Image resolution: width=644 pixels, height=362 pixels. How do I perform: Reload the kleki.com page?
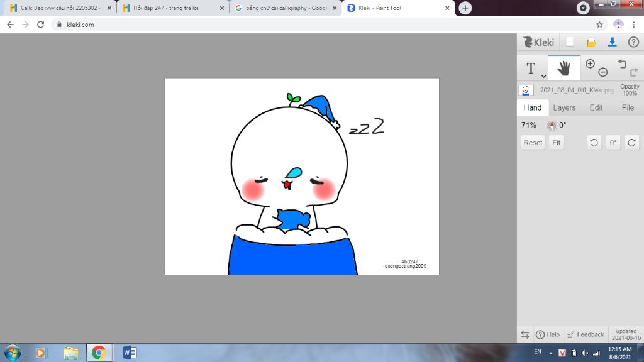pos(40,25)
